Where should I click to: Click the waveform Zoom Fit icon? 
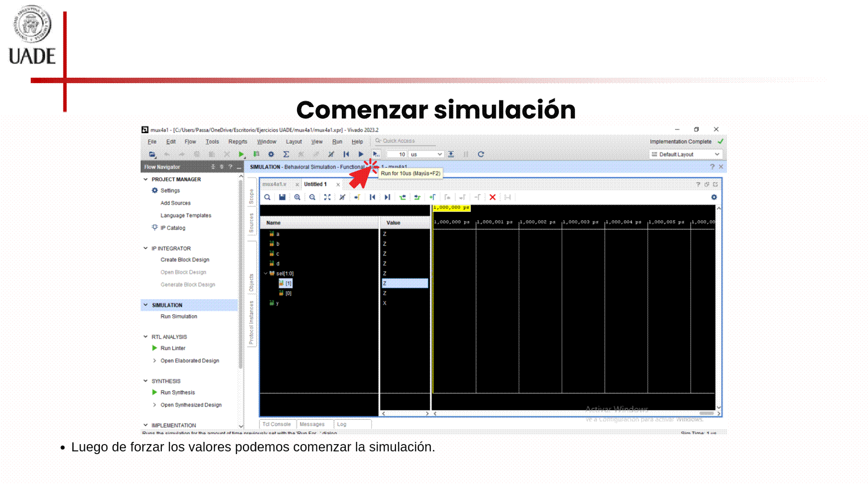[327, 197]
